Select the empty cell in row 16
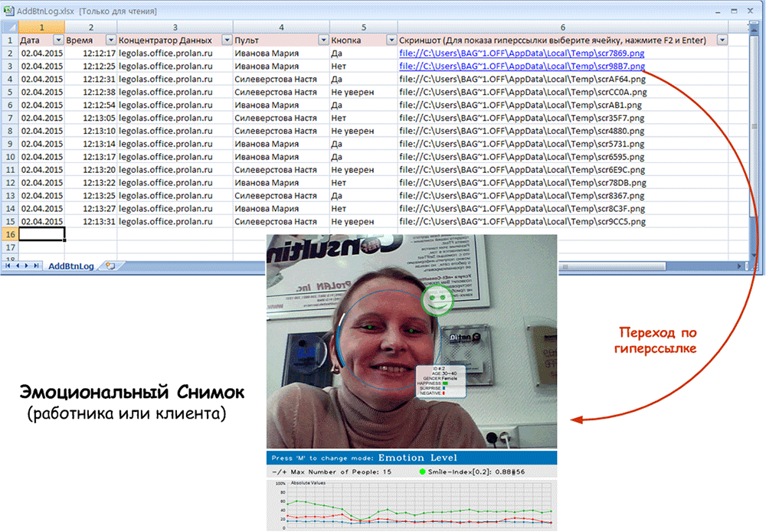This screenshot has width=766, height=532. 41,234
